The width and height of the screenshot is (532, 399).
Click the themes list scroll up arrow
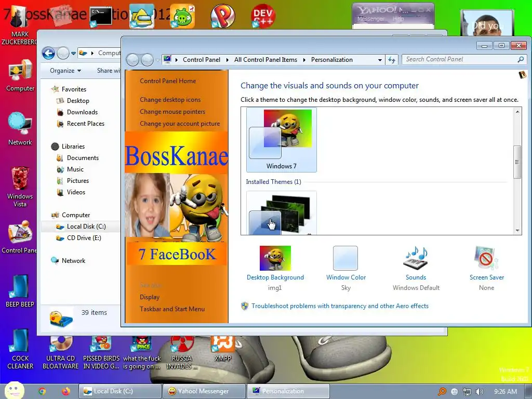tap(517, 112)
